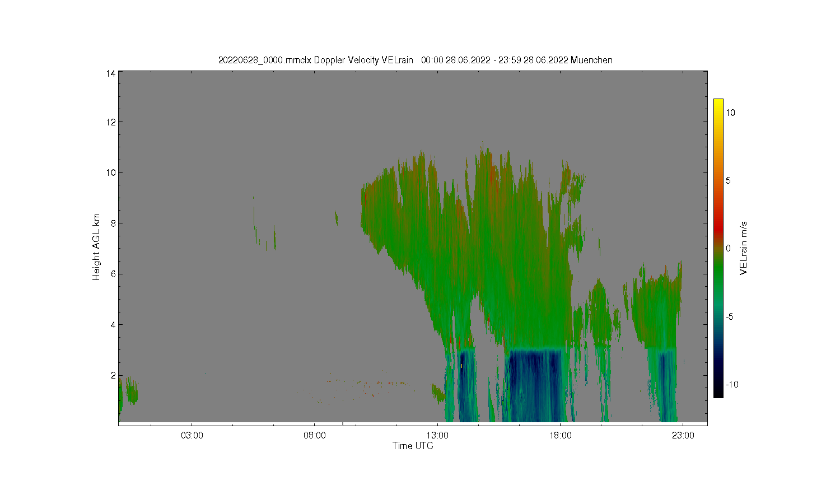Click the 'VELrain m/s' colorbar label
This screenshot has height=504, width=840.
pos(744,248)
